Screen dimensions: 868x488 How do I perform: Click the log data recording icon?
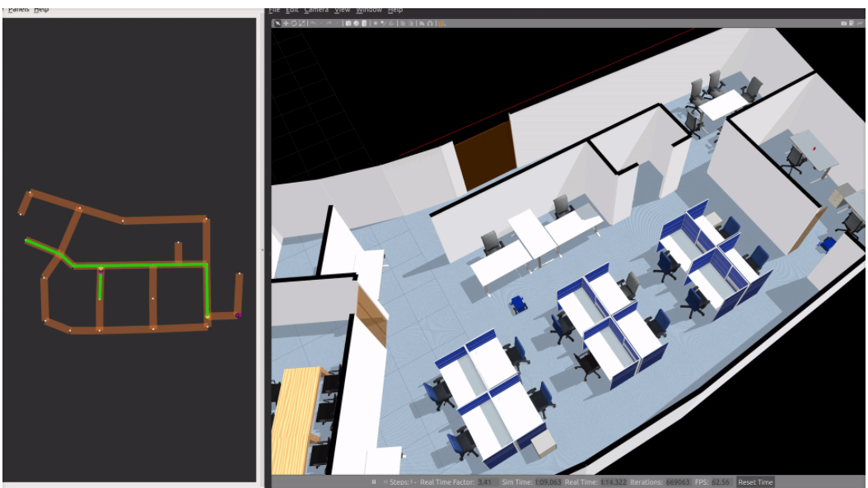coord(852,23)
